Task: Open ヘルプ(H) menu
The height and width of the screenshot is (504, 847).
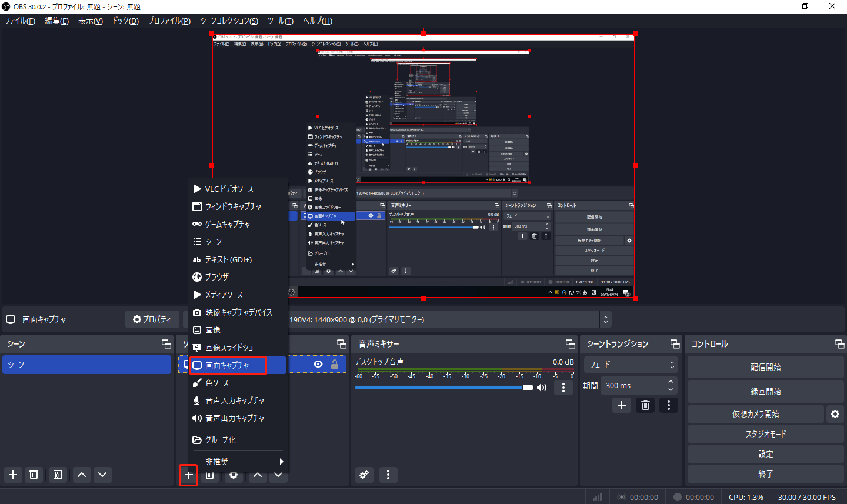Action: pyautogui.click(x=318, y=21)
